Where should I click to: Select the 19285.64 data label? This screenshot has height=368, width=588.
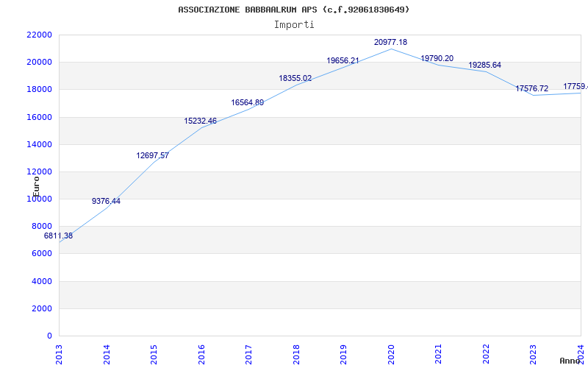484,65
